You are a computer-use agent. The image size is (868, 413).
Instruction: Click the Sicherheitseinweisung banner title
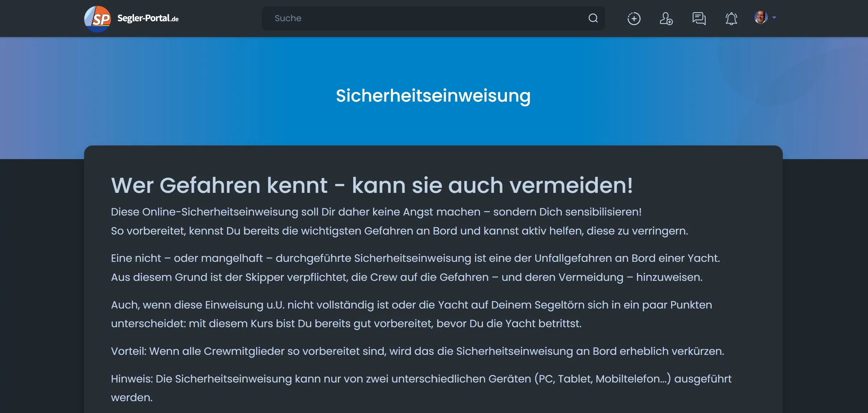[x=433, y=96]
